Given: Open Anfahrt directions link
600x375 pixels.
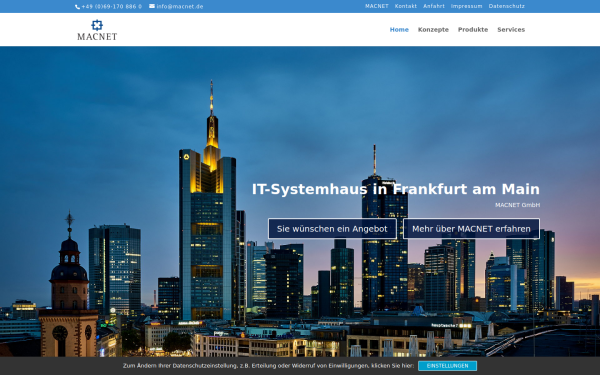Looking at the screenshot, I should coord(434,6).
